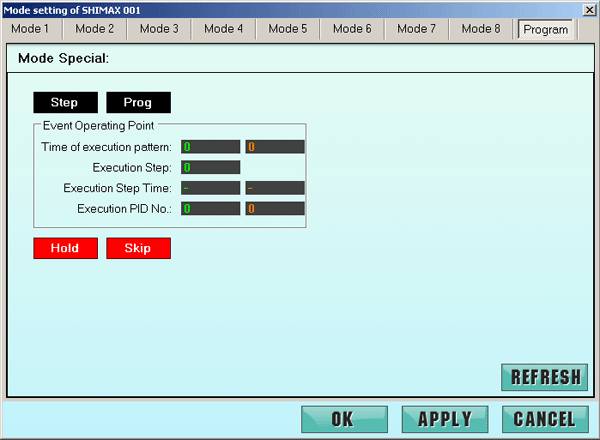The image size is (600, 440).
Task: Confirm settings with the OK button
Action: [x=343, y=419]
